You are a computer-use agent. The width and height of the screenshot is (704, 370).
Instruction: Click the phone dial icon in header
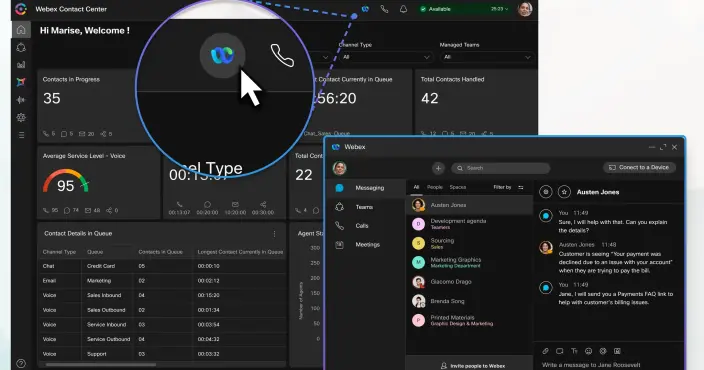(384, 9)
